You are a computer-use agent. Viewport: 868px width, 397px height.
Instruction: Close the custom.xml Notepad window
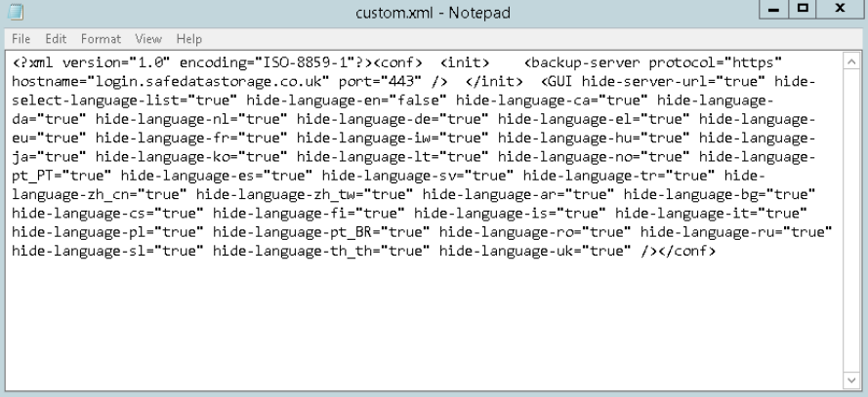(840, 10)
